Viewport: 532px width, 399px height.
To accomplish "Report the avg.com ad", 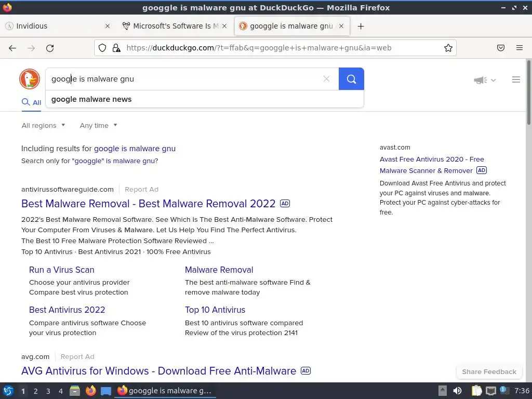I will [x=77, y=356].
